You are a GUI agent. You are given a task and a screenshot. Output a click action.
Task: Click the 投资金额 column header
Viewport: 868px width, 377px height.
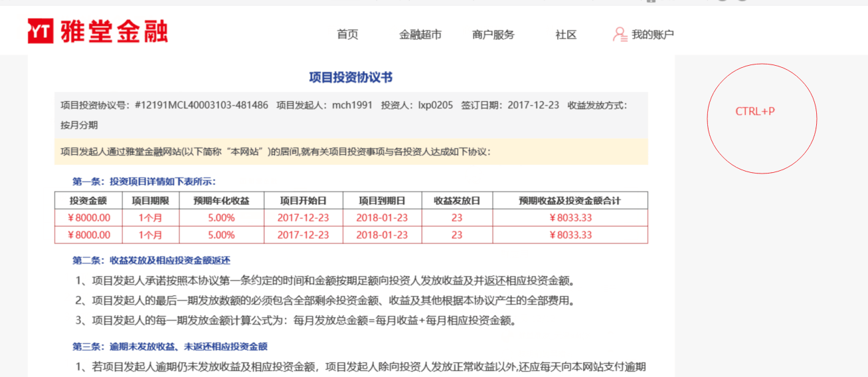pyautogui.click(x=88, y=200)
